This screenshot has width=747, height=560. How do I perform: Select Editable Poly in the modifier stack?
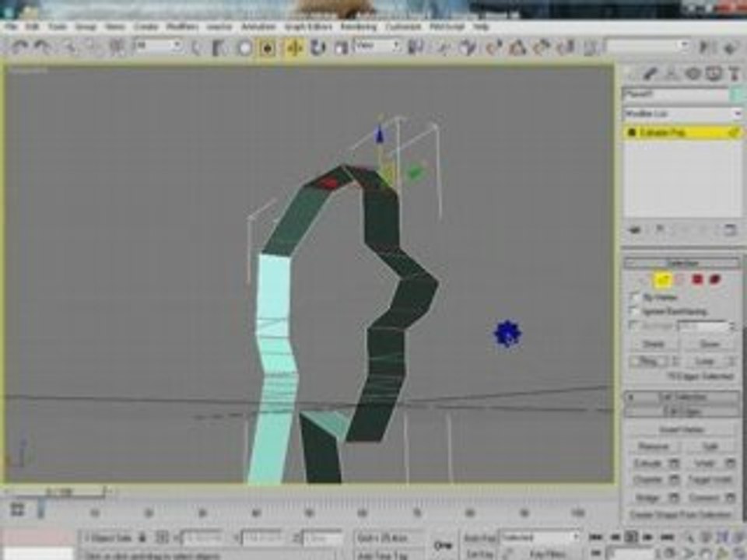click(x=682, y=132)
